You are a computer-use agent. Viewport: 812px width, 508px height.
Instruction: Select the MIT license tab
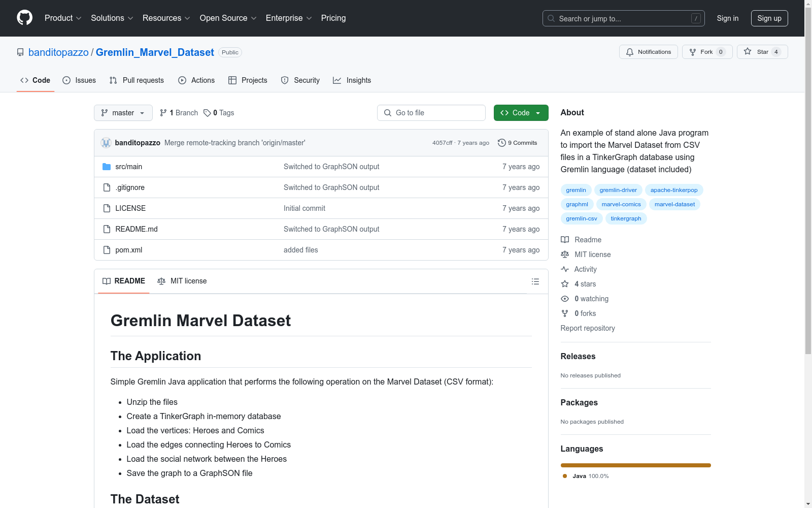click(x=182, y=281)
